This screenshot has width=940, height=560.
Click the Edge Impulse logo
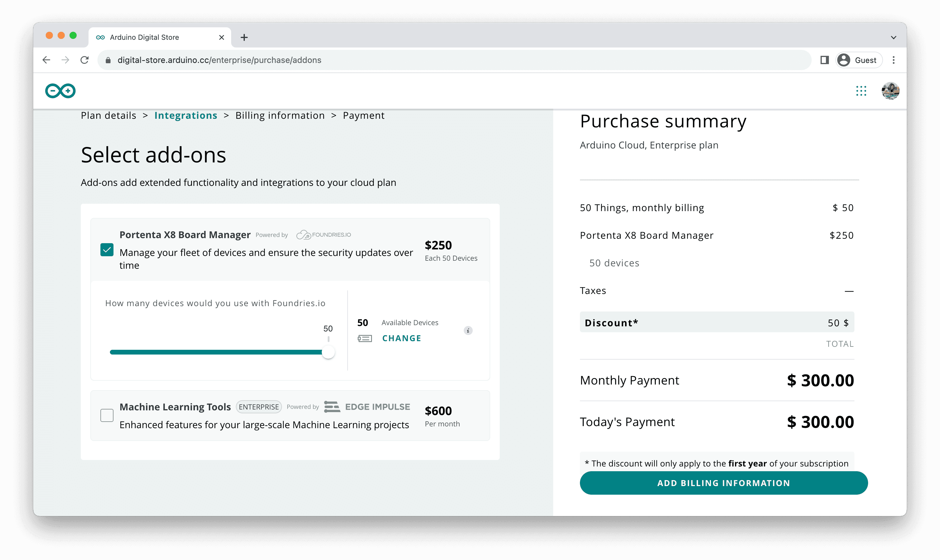pyautogui.click(x=367, y=407)
